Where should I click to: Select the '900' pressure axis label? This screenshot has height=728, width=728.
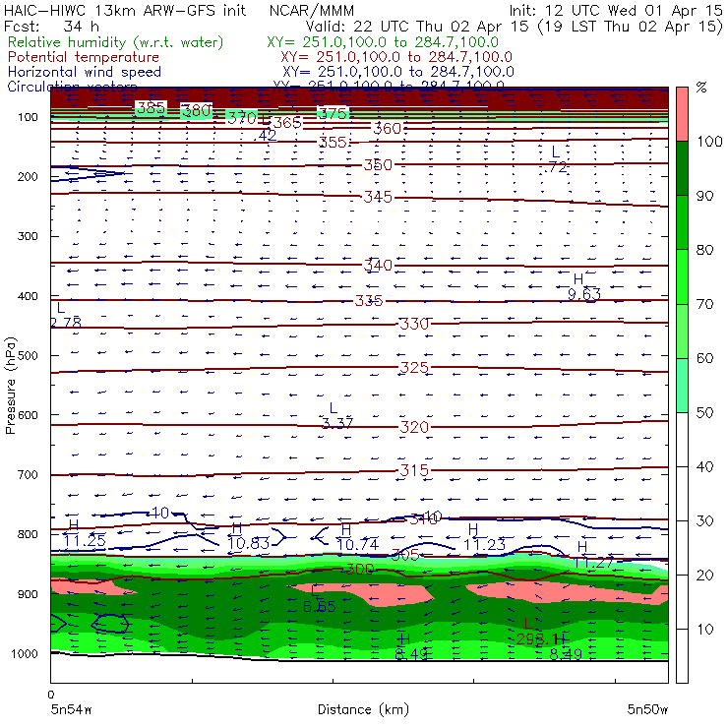(28, 594)
